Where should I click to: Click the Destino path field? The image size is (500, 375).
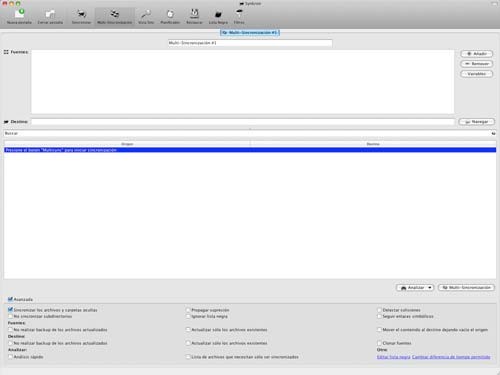[243, 122]
